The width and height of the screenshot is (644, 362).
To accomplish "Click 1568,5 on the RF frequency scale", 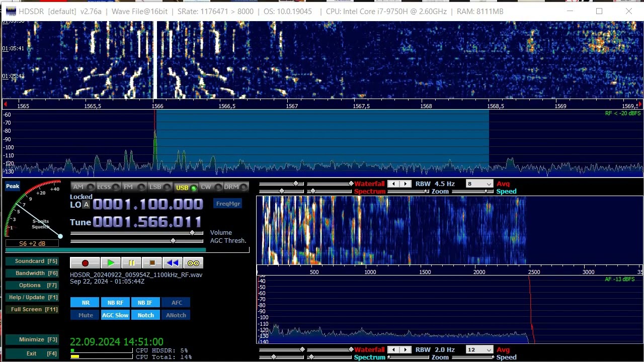I will [x=496, y=106].
